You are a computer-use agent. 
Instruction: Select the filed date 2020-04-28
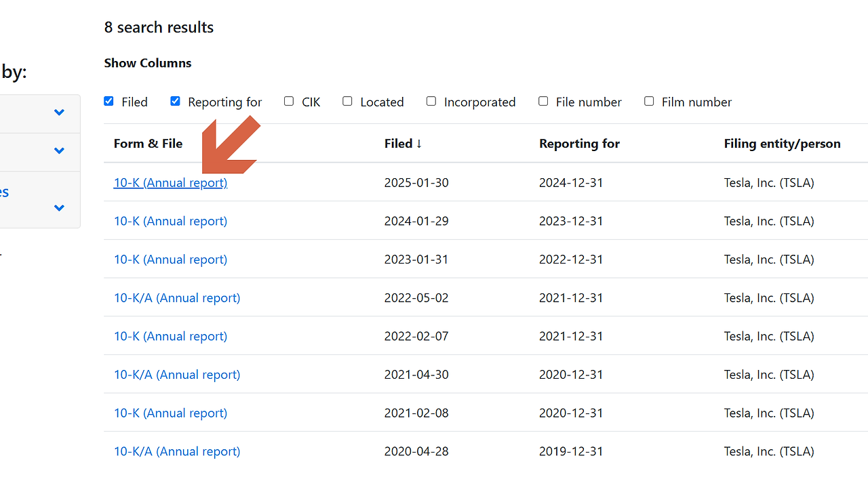(416, 451)
